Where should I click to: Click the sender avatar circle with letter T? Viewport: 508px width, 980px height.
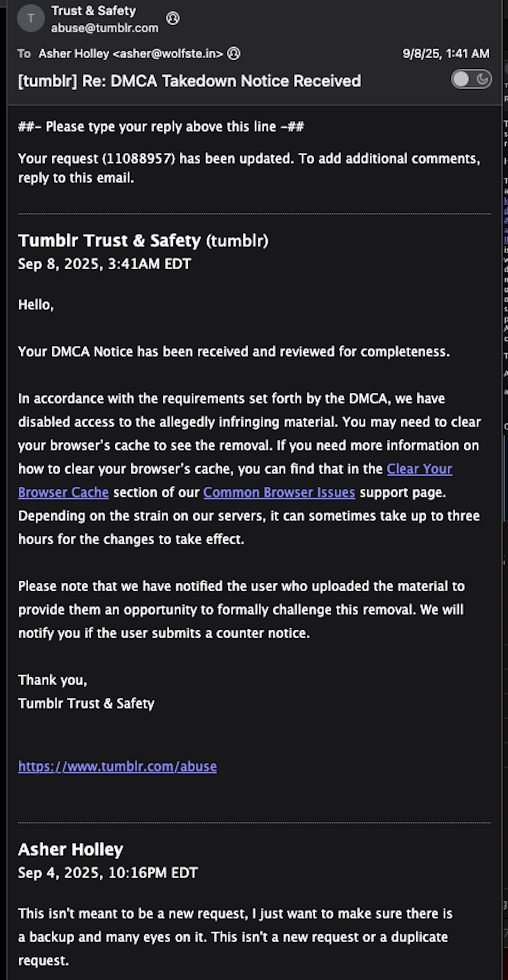tap(30, 19)
